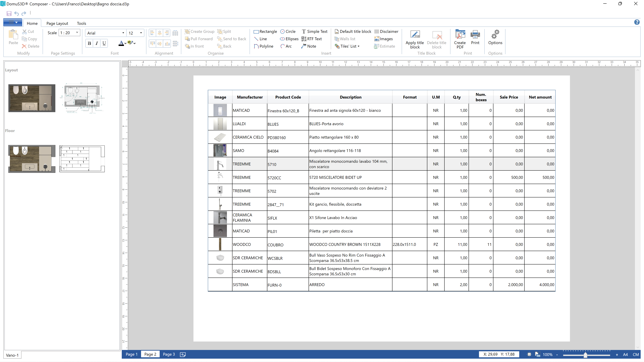Select the tile-laying Floor plan thumbnail

tap(82, 159)
